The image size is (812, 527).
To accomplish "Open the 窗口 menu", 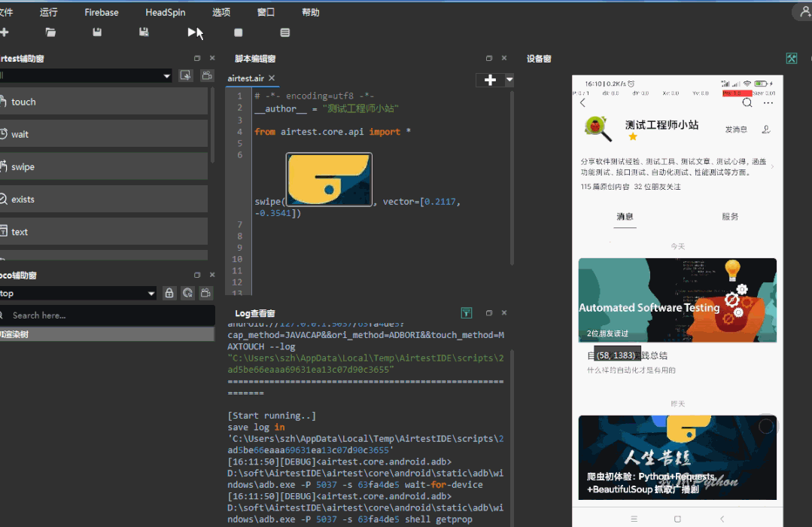I will (x=266, y=12).
